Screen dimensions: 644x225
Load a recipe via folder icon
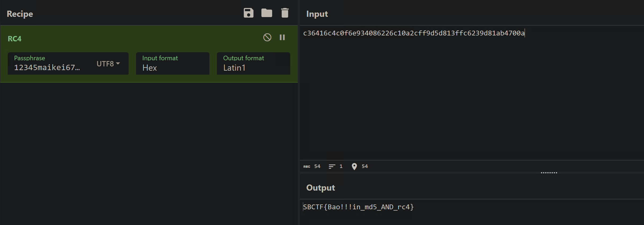click(x=267, y=13)
